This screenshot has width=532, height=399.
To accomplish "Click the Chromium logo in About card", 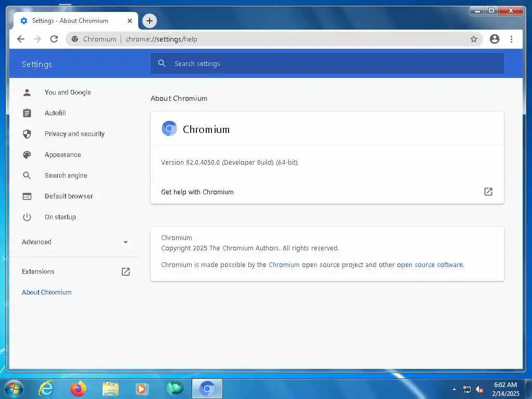I will (x=169, y=129).
